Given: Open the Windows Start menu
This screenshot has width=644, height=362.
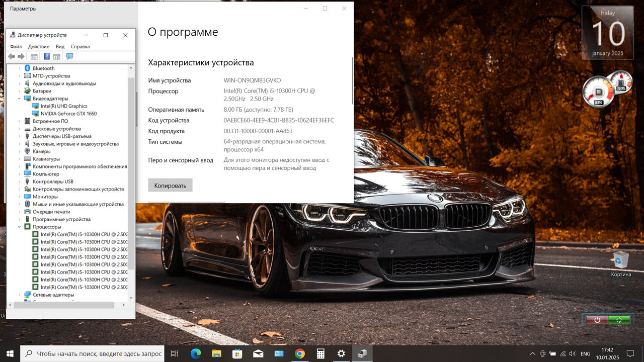Looking at the screenshot, I should coord(10,353).
